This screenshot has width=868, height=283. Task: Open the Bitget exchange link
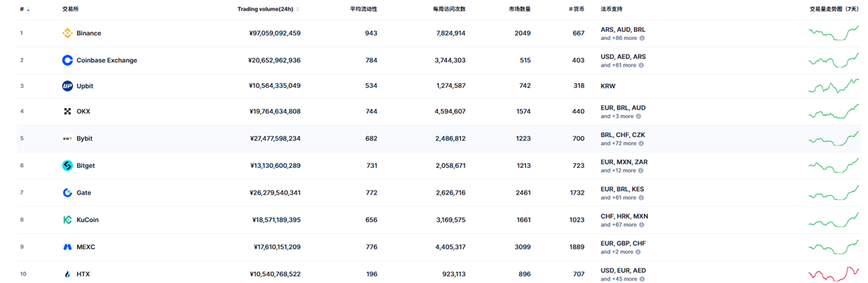pyautogui.click(x=86, y=166)
